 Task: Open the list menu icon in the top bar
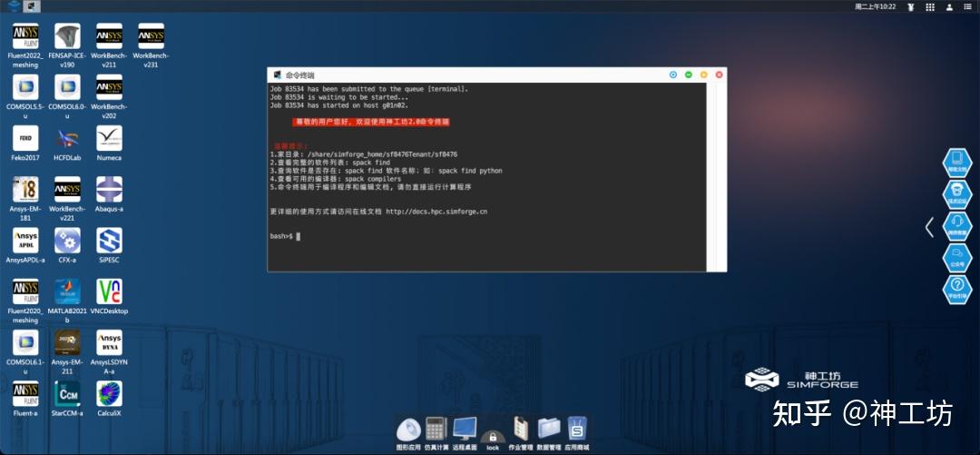click(x=969, y=7)
